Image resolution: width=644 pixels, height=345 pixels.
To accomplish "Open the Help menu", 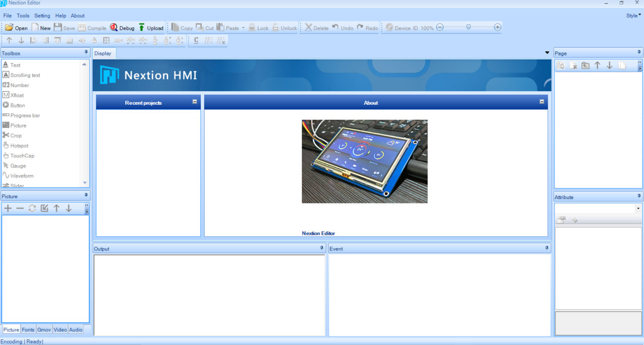I will tap(60, 16).
